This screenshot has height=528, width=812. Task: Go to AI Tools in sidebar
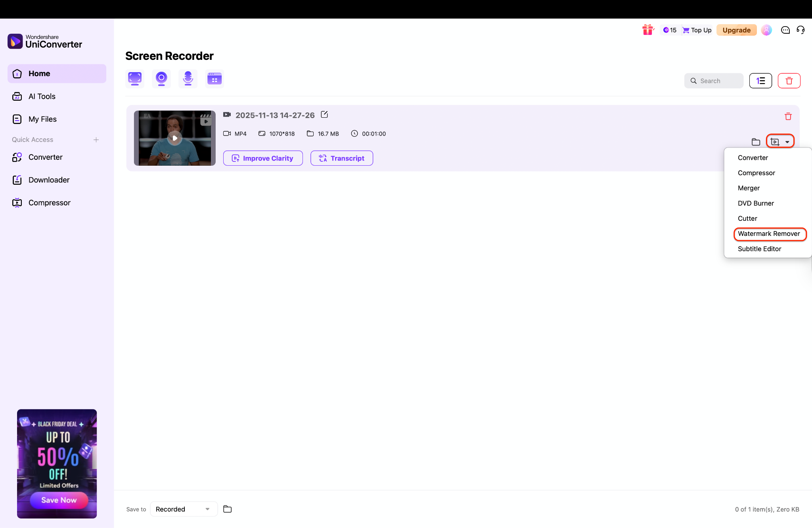tap(42, 96)
